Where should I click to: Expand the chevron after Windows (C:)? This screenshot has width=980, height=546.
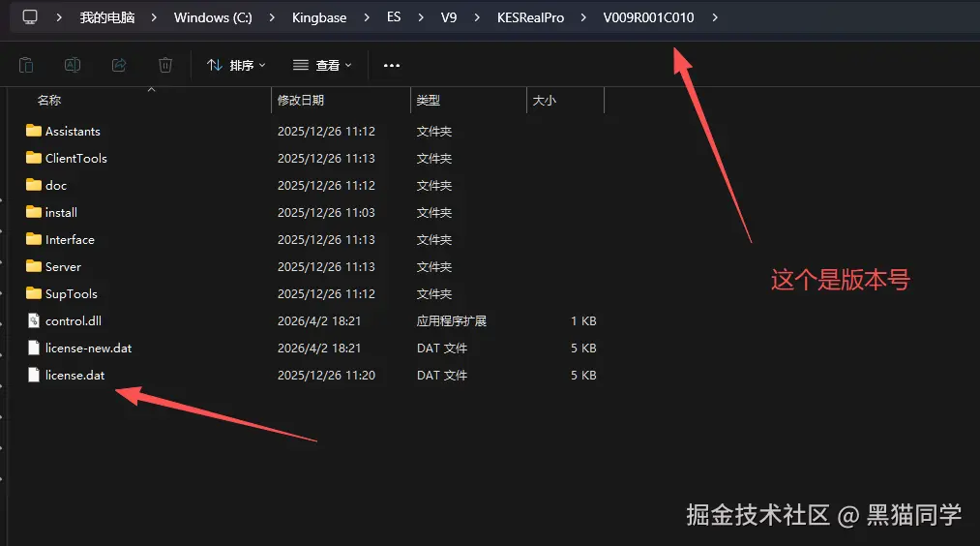272,17
